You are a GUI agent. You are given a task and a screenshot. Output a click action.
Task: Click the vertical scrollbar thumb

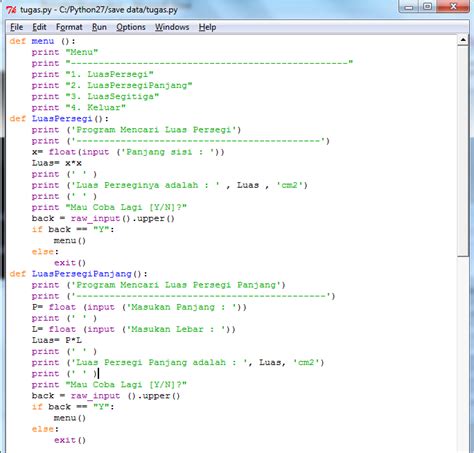[x=463, y=151]
